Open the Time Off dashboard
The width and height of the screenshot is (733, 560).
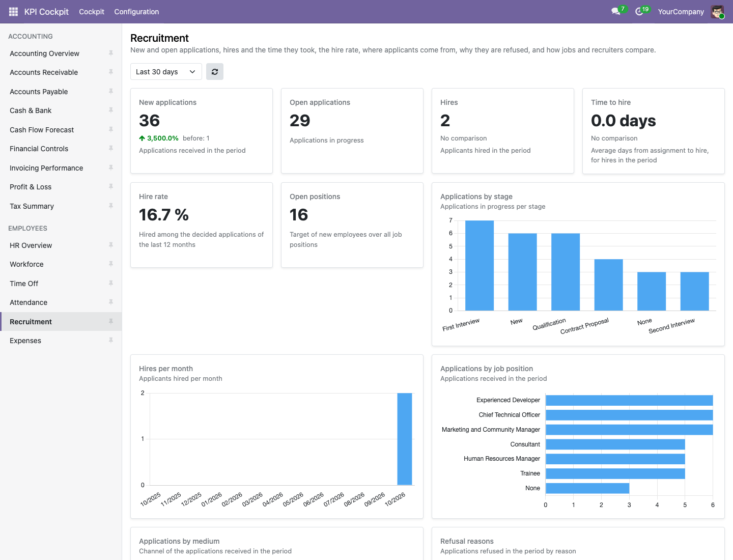pyautogui.click(x=61, y=284)
